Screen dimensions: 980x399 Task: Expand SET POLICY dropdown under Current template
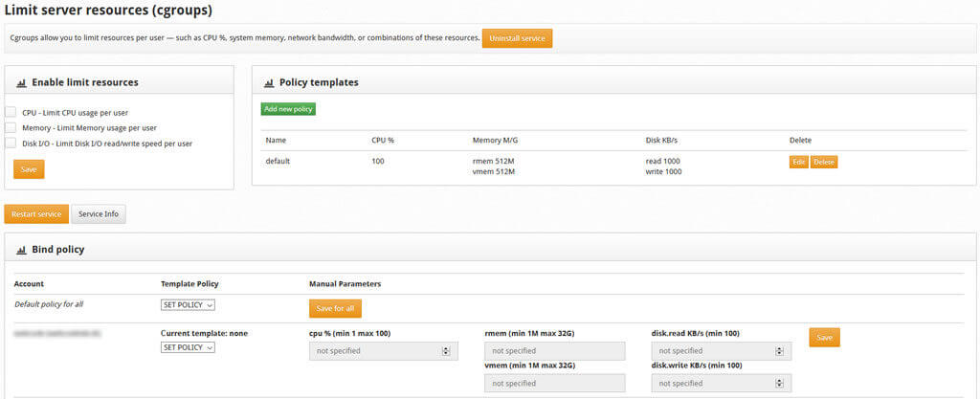coord(188,347)
